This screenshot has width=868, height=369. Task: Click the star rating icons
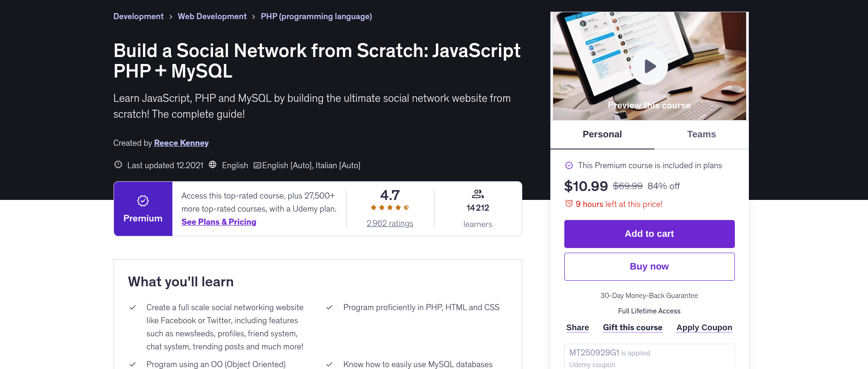coord(390,207)
